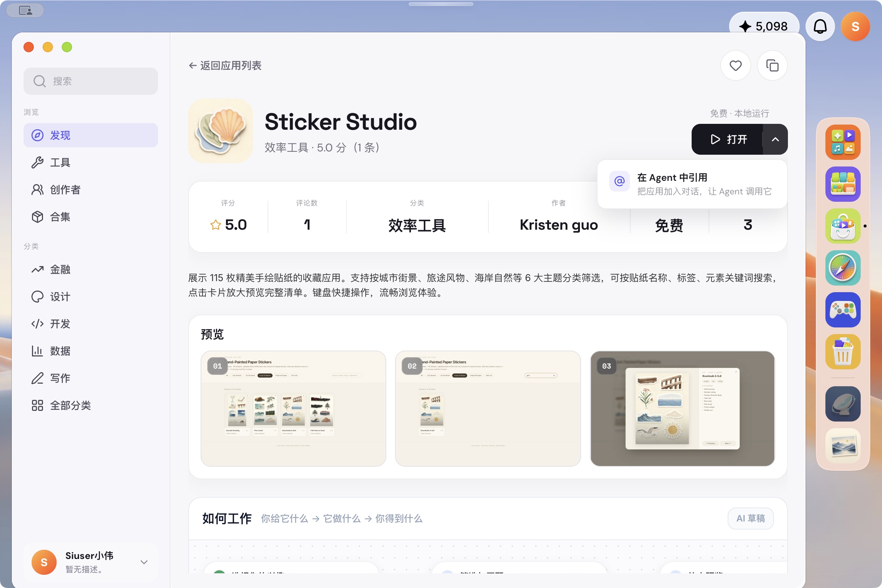Choose the 开发 category
Image resolution: width=882 pixels, height=588 pixels.
(91, 324)
